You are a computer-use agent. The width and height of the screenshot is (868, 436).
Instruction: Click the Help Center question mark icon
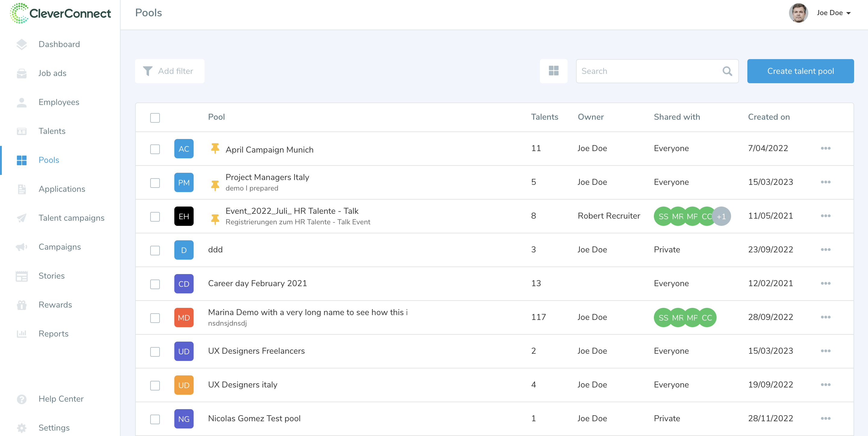click(22, 399)
